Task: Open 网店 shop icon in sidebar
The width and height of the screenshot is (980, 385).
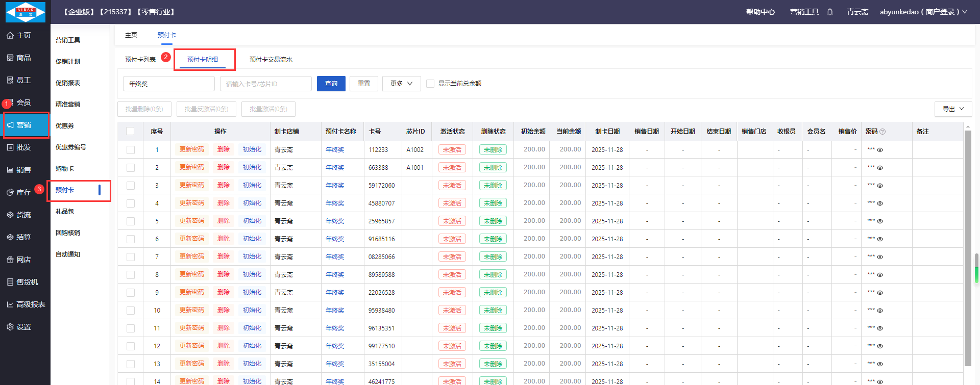Action: coord(10,260)
